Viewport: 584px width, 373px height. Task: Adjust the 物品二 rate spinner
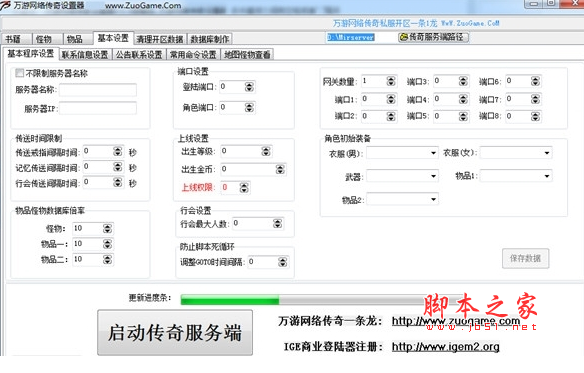point(107,259)
